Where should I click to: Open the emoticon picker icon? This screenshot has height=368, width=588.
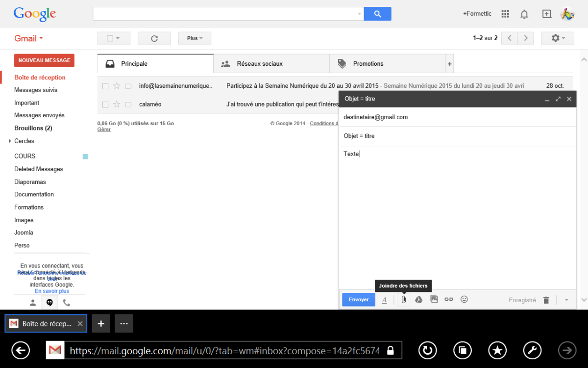pyautogui.click(x=464, y=299)
